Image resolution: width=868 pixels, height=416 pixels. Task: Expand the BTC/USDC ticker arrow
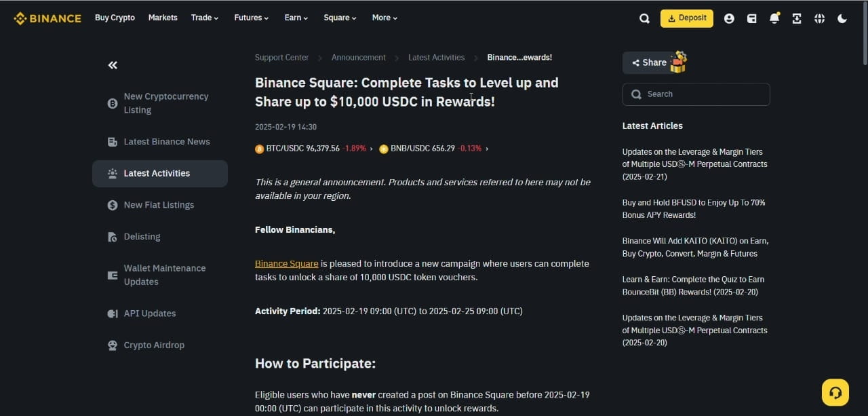[x=371, y=148]
